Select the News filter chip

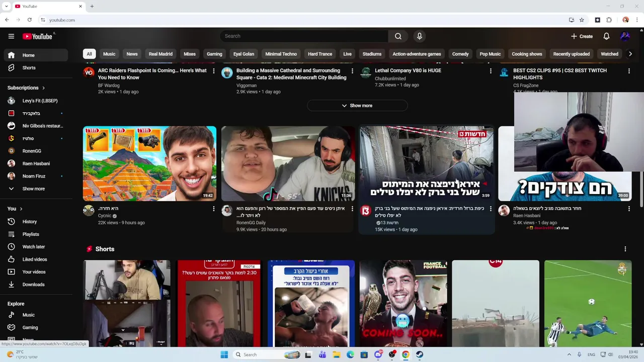pyautogui.click(x=132, y=54)
